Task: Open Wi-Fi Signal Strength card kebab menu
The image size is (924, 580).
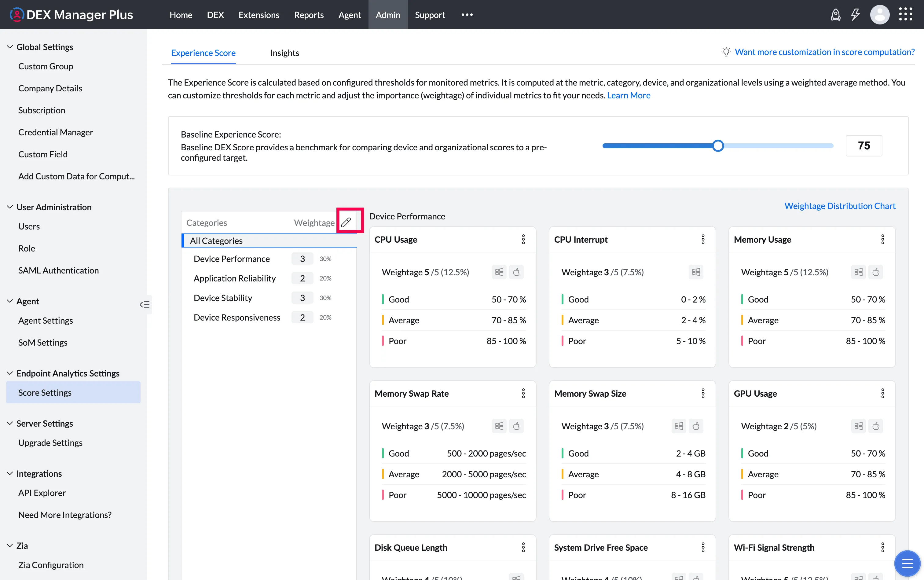Action: (882, 547)
